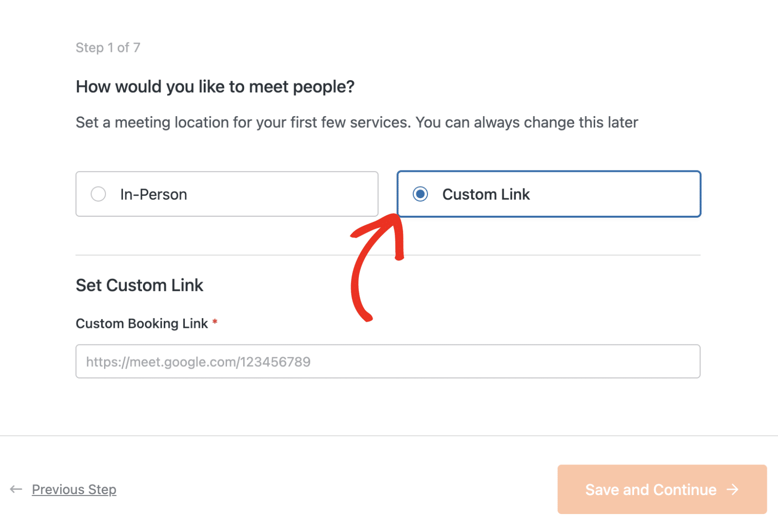Click the placeholder meet.google.com URL text
Image resolution: width=778 pixels, height=532 pixels.
point(197,361)
